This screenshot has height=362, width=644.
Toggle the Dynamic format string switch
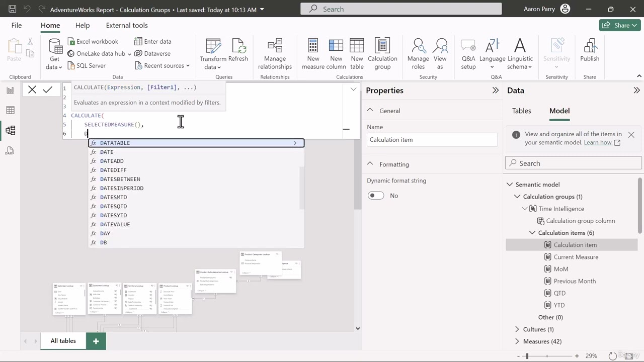point(376,196)
